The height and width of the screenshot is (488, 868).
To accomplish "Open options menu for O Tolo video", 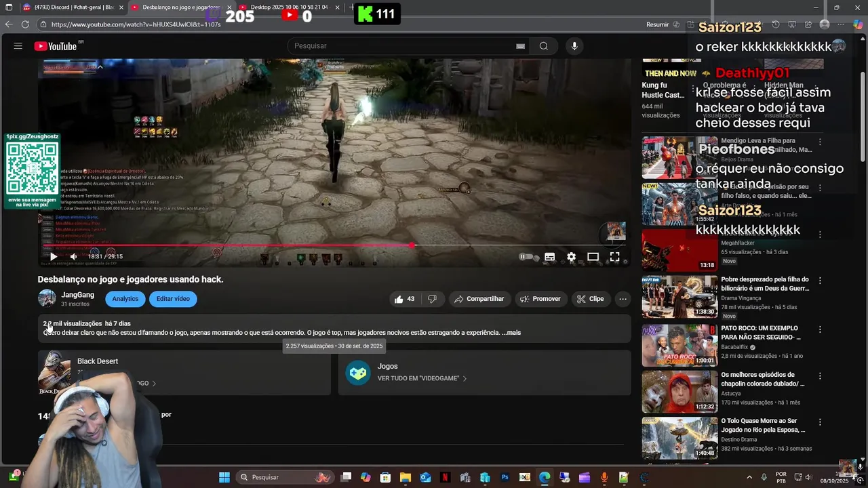I will pos(820,422).
